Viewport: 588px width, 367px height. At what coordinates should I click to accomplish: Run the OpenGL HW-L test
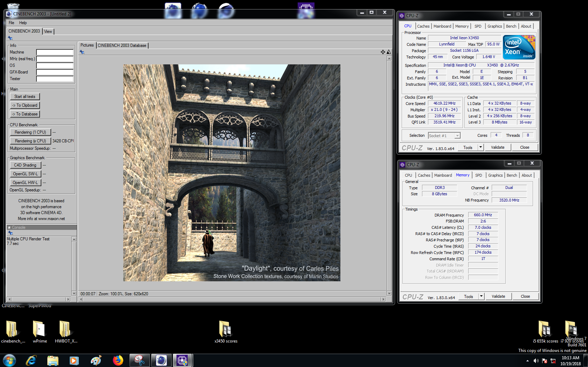point(25,183)
